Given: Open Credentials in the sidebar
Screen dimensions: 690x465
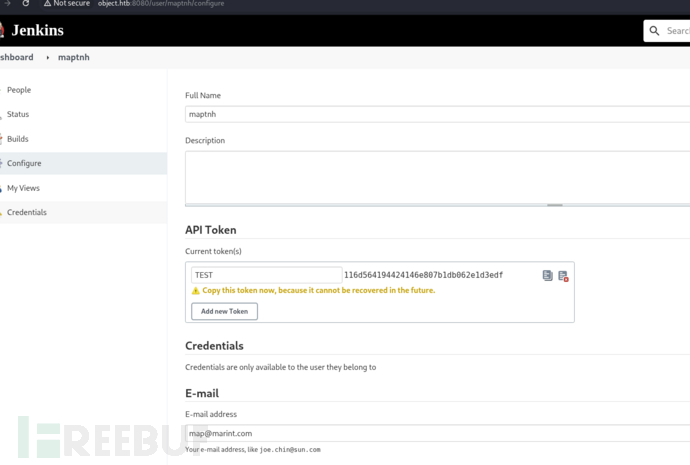Looking at the screenshot, I should (83, 212).
